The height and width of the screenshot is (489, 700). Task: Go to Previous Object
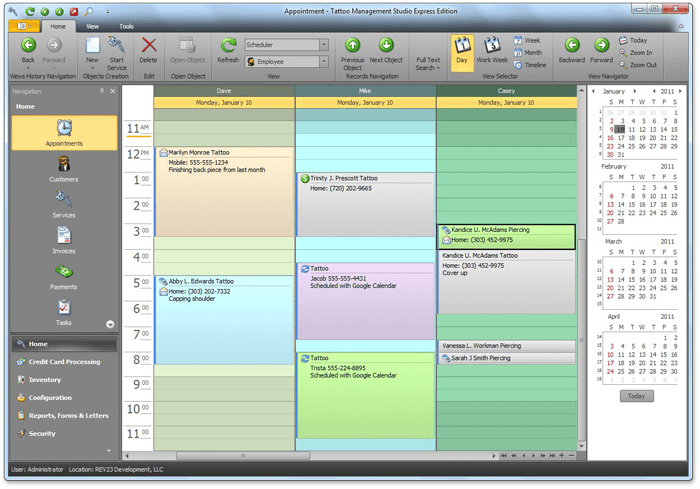pyautogui.click(x=352, y=54)
